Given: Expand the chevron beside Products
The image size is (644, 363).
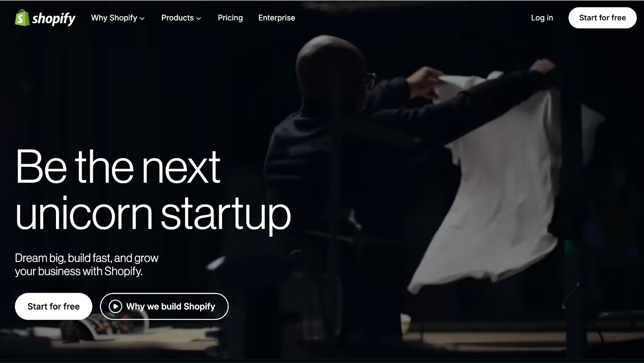Looking at the screenshot, I should pyautogui.click(x=198, y=18).
